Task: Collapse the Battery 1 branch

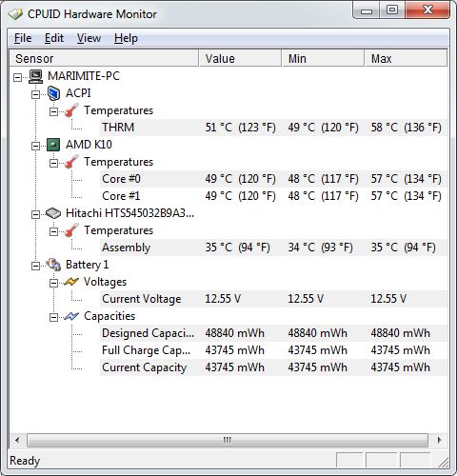Action: [x=35, y=266]
